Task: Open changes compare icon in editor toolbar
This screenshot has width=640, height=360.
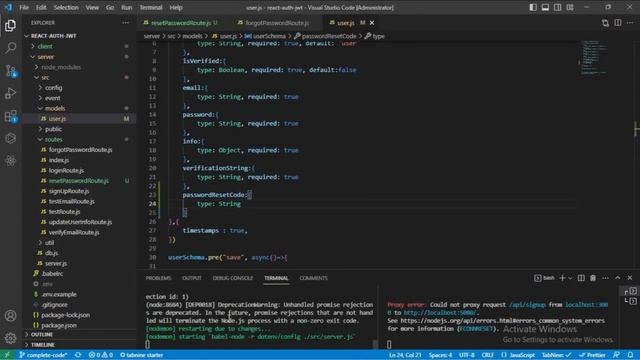Action: coord(605,23)
